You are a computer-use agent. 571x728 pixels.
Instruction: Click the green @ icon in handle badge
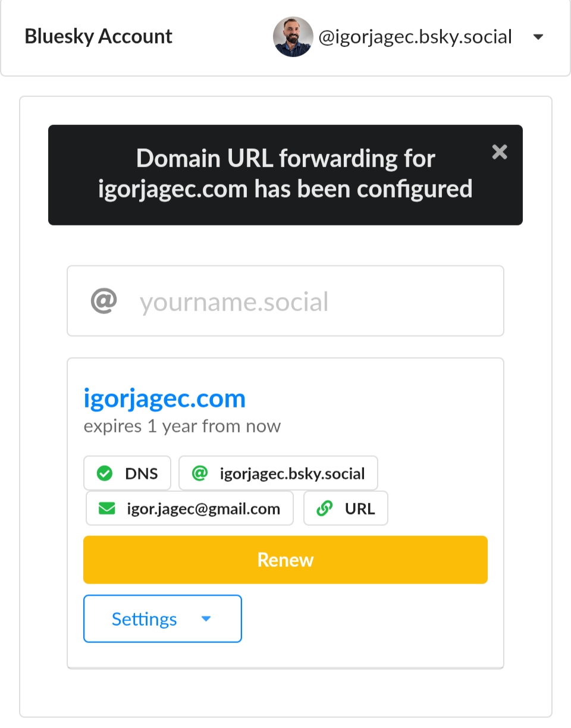200,473
